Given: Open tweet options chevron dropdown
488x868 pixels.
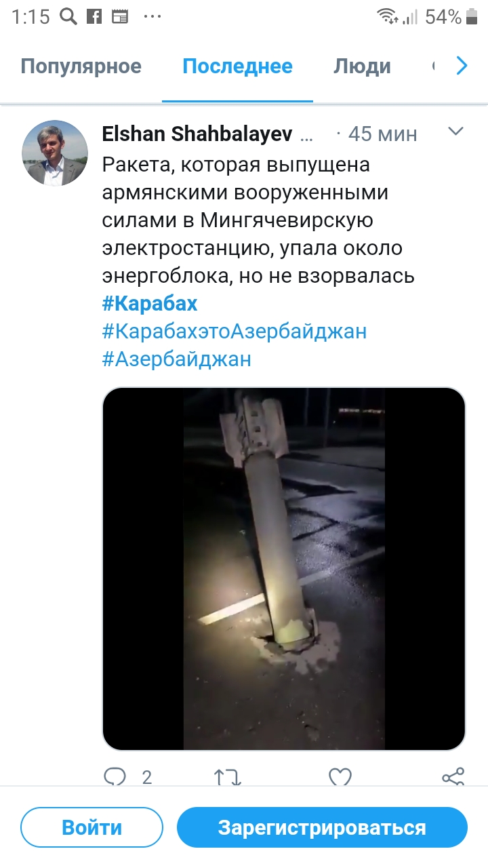Looking at the screenshot, I should [x=455, y=131].
